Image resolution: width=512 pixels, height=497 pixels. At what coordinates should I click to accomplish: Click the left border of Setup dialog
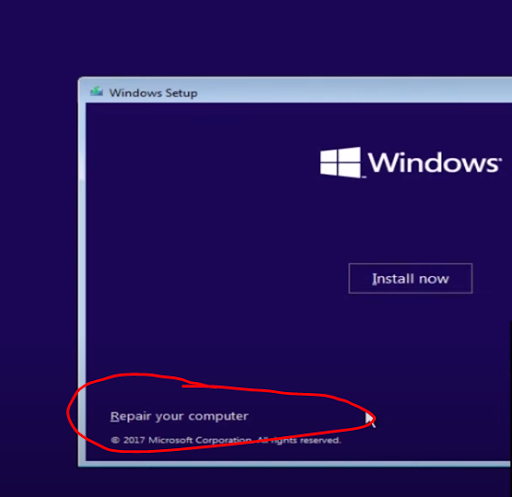click(82, 267)
